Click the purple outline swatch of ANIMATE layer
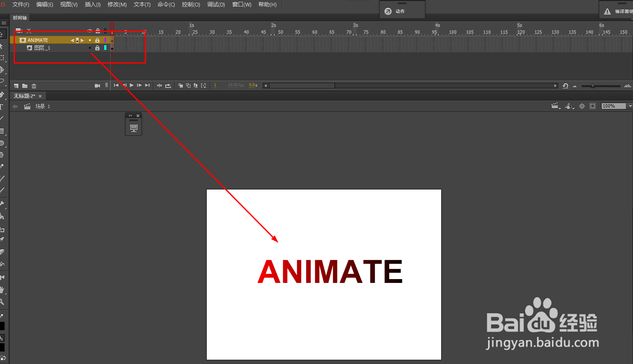Viewport: 633px width, 364px height. tap(105, 40)
